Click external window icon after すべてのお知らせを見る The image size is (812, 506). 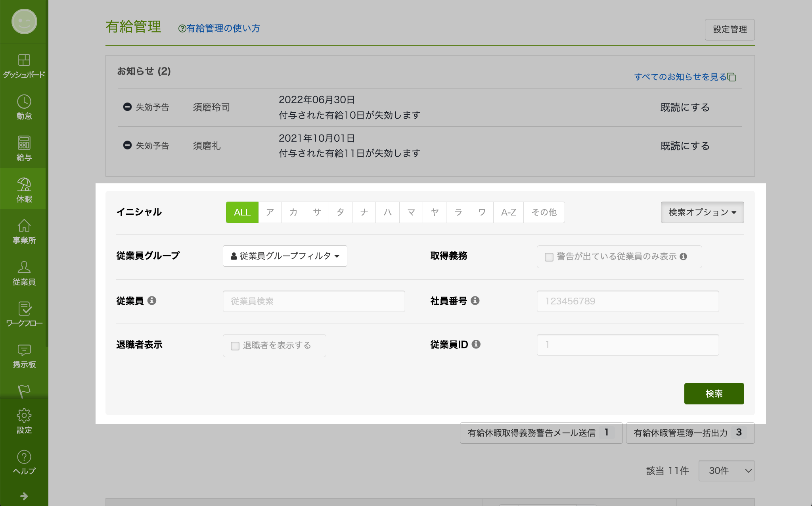coord(732,77)
